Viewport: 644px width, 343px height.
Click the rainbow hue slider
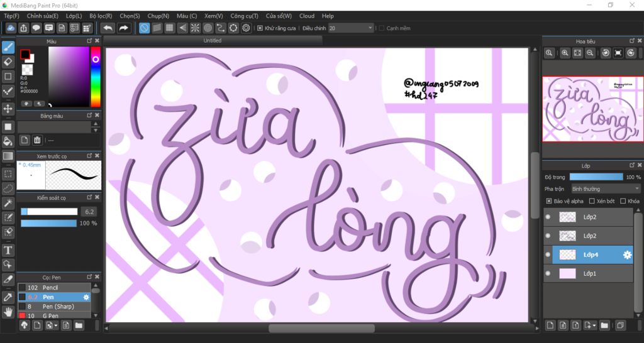pos(96,77)
